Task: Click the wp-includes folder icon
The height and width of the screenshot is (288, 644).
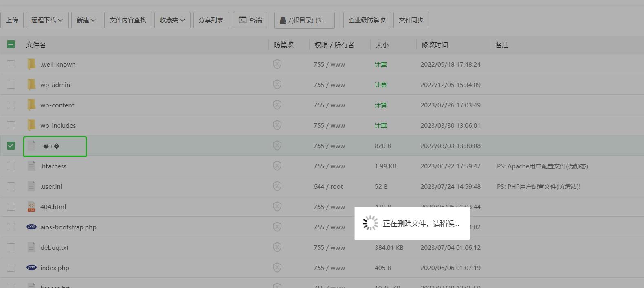Action: [x=31, y=125]
